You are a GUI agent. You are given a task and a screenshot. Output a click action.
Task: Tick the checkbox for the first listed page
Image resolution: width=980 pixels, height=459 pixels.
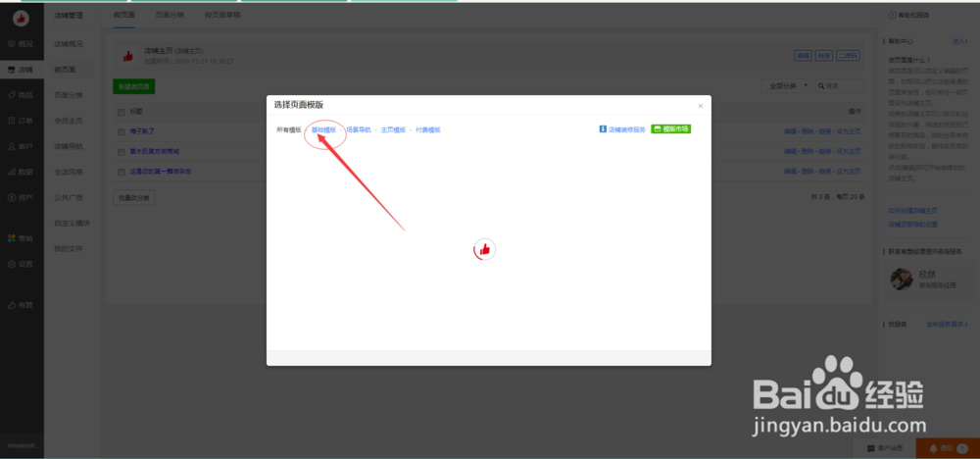122,132
